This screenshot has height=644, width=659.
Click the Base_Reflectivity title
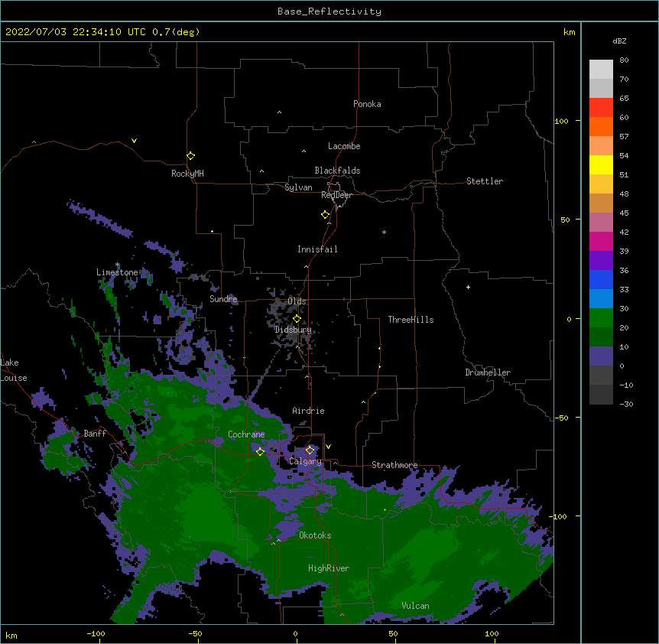point(329,11)
